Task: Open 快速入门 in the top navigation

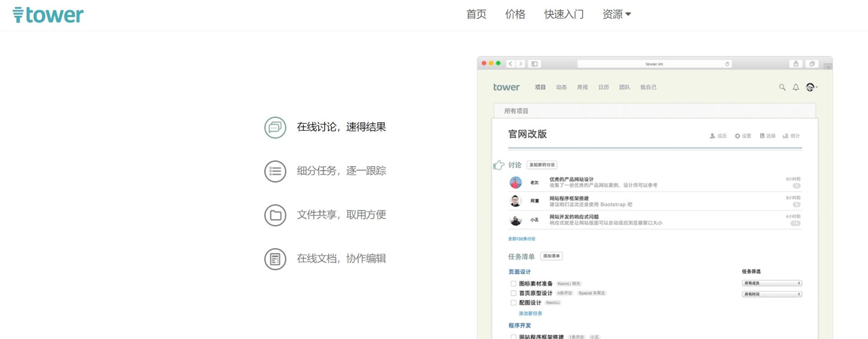Action: click(x=564, y=14)
